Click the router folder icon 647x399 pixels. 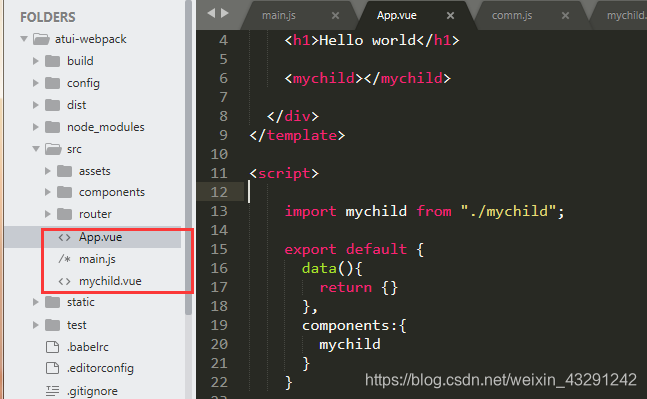64,214
